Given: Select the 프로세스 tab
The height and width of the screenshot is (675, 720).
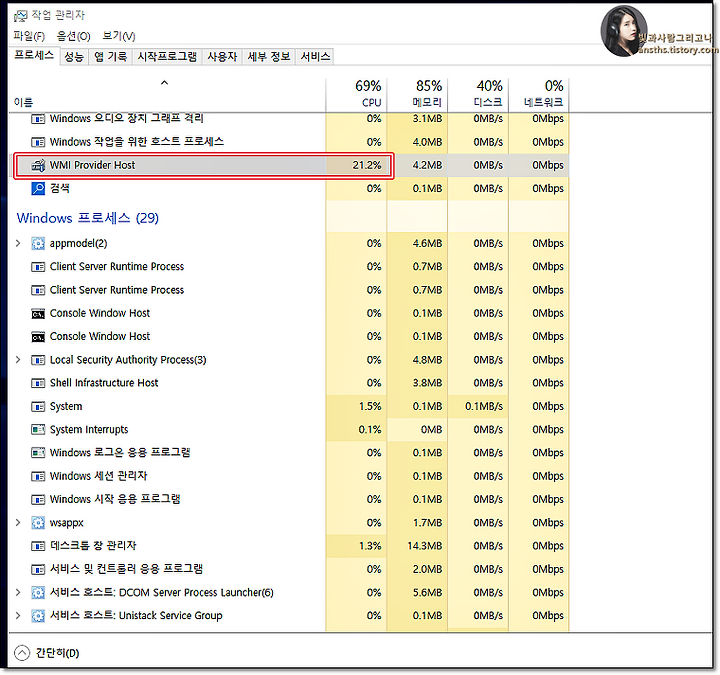Looking at the screenshot, I should point(34,56).
